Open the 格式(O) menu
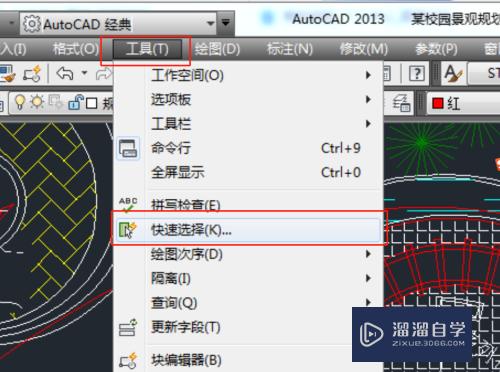 click(x=76, y=49)
